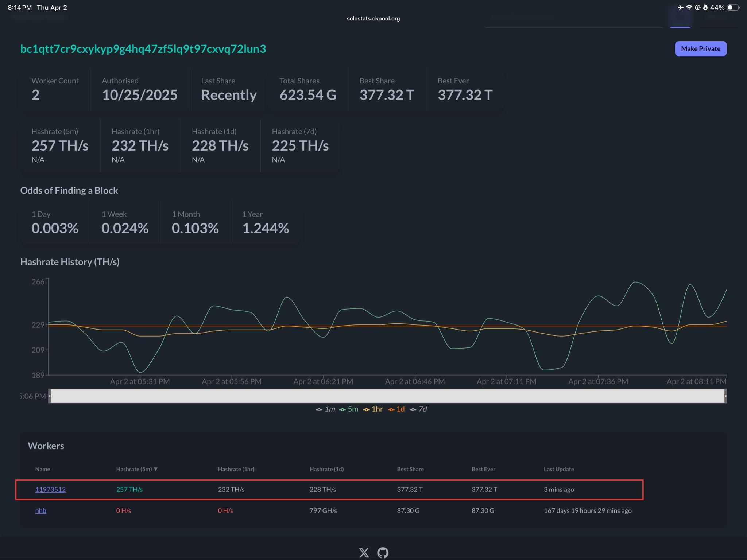Sort workers by Name column header
Screen dimensions: 747x560
(x=43, y=469)
